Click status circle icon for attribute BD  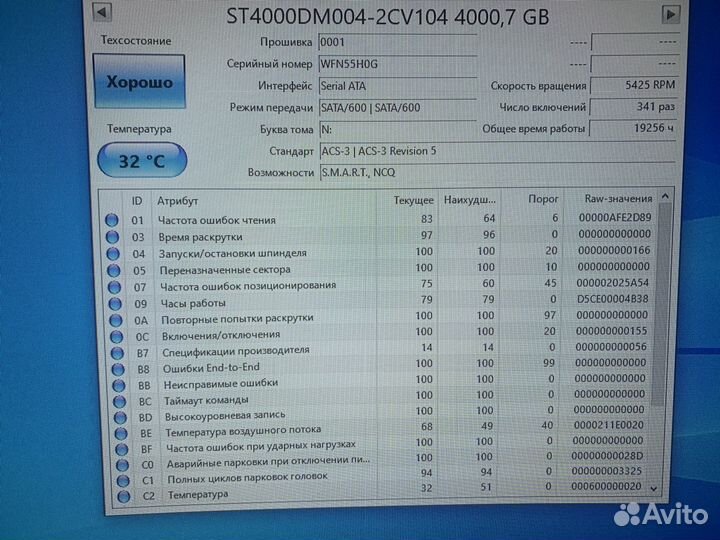click(120, 417)
